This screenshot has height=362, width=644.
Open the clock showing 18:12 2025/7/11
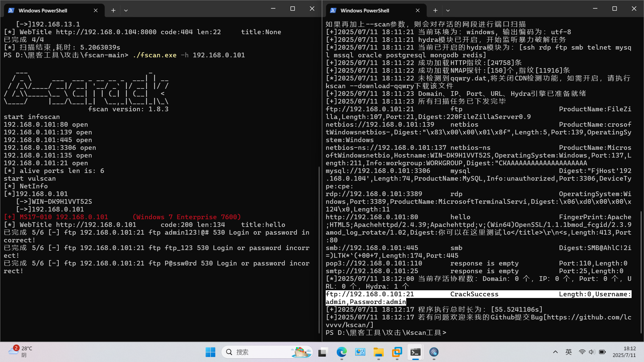coord(624,352)
